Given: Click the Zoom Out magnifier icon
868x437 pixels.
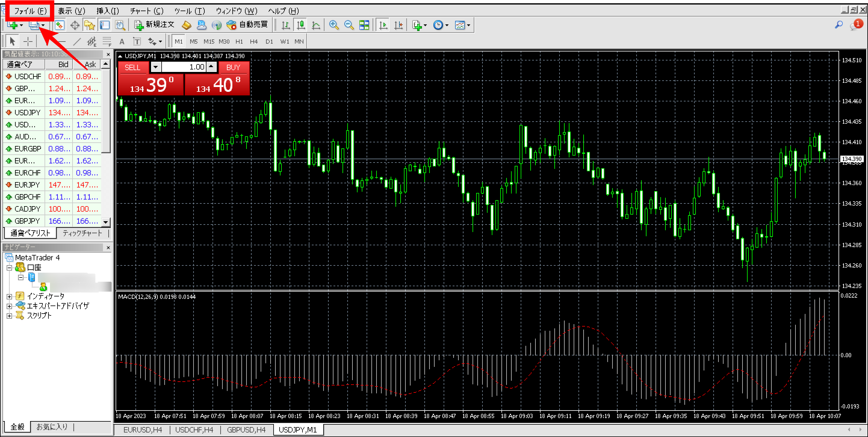Looking at the screenshot, I should click(349, 25).
